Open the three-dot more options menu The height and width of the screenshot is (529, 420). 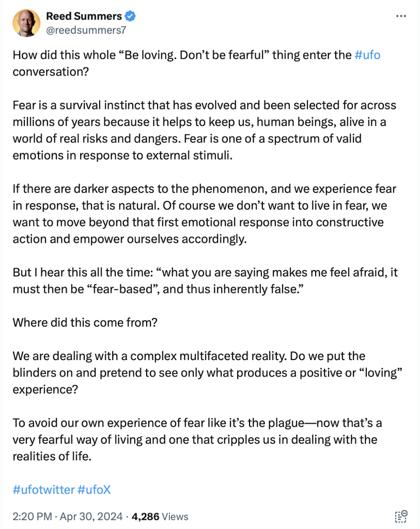401,16
